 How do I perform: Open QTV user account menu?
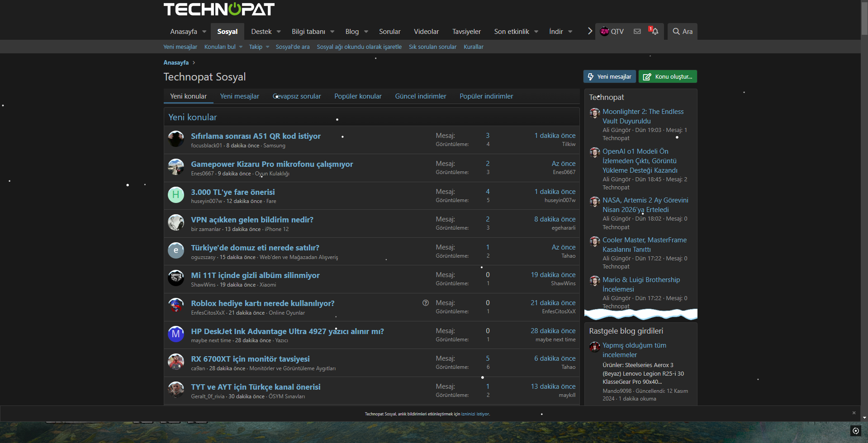tap(612, 31)
